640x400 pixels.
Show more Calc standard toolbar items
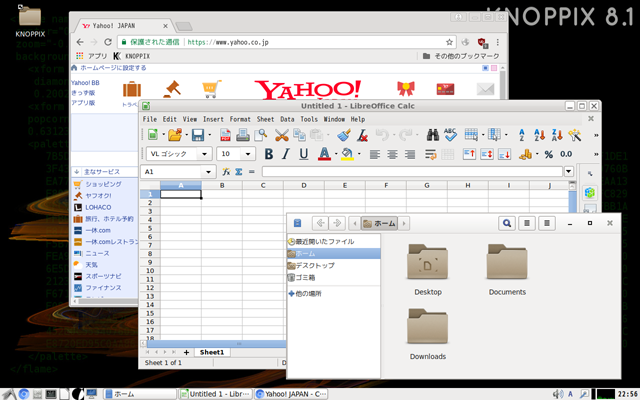coord(596,135)
